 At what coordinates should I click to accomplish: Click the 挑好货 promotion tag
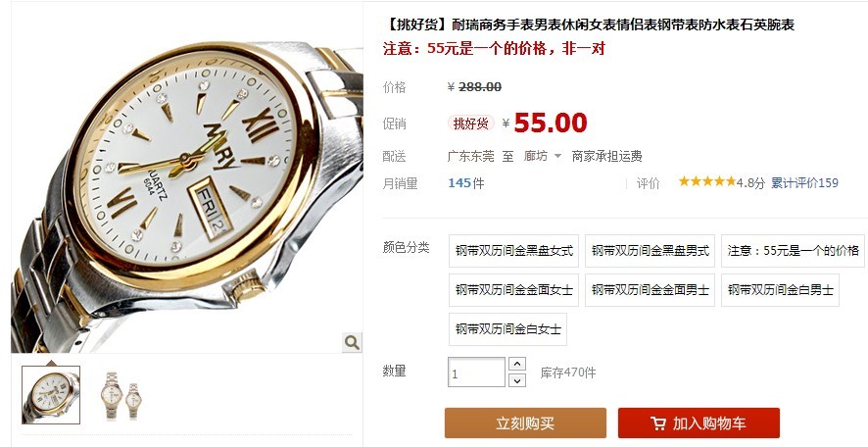click(470, 124)
